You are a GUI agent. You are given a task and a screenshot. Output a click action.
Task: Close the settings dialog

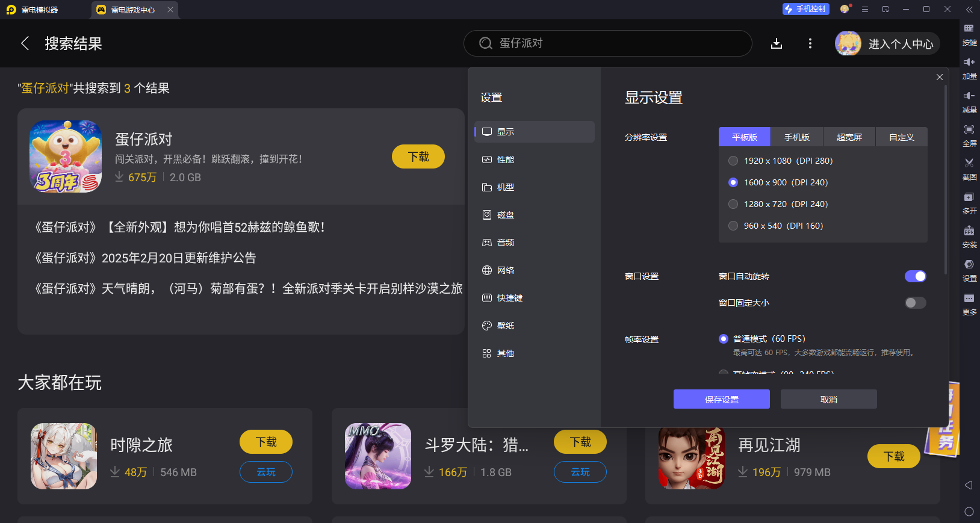click(x=940, y=77)
